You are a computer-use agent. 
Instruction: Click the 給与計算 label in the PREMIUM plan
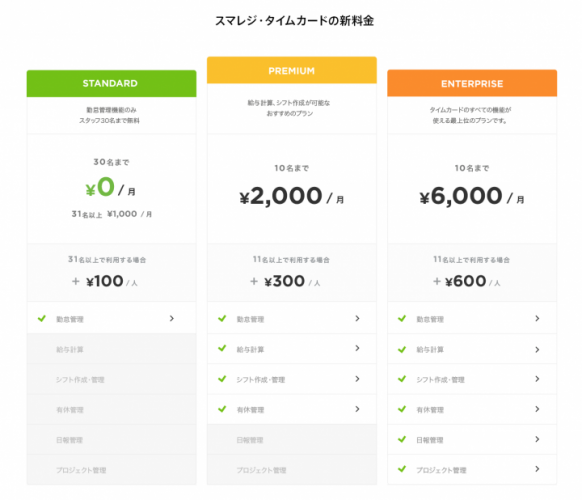click(251, 350)
